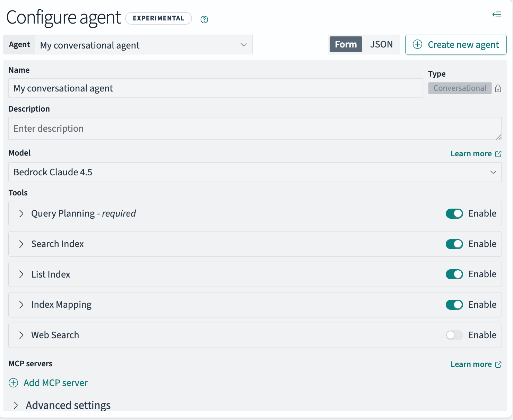Disable the Query Planning toggle
Image resolution: width=513 pixels, height=420 pixels.
click(x=454, y=213)
